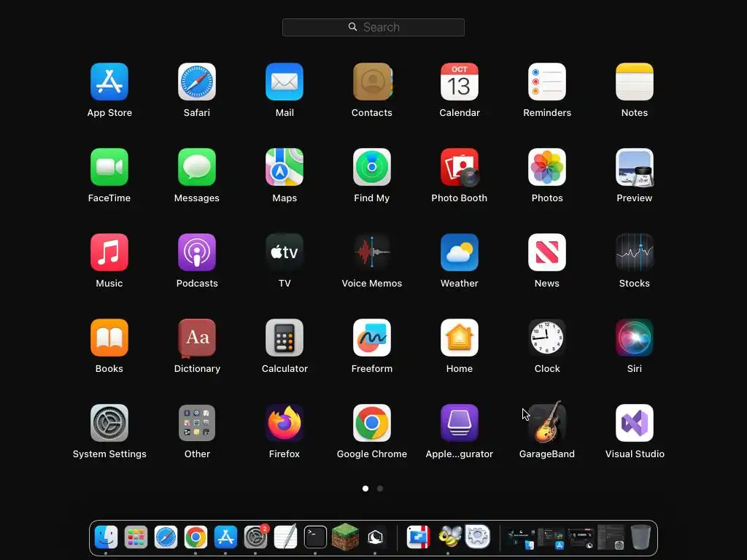This screenshot has width=747, height=560.
Task: Expand the Other folder
Action: [197, 423]
